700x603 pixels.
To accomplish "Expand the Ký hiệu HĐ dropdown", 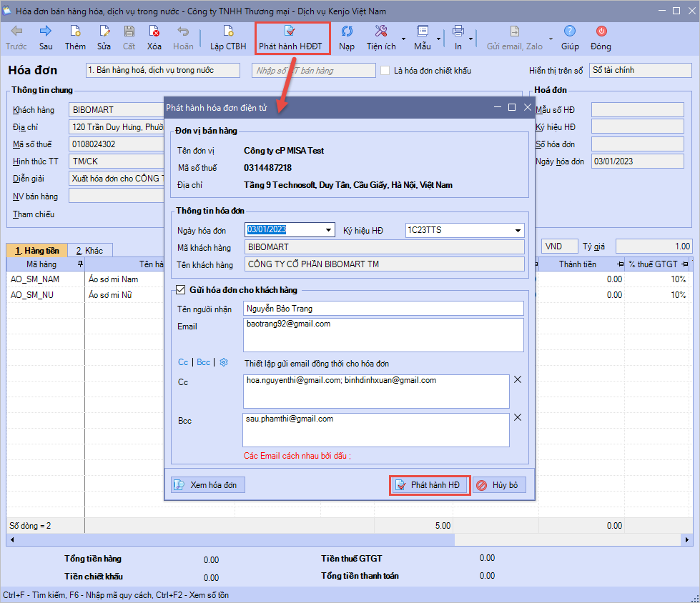I will [518, 230].
